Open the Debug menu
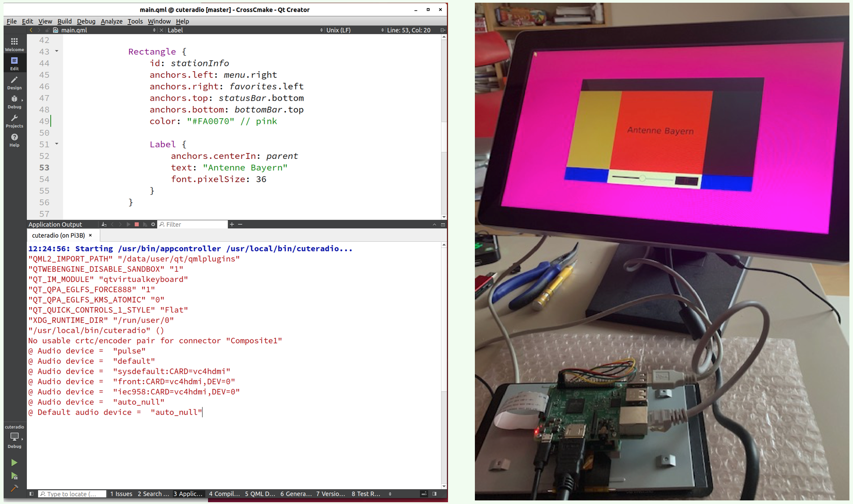Image resolution: width=853 pixels, height=504 pixels. point(86,21)
